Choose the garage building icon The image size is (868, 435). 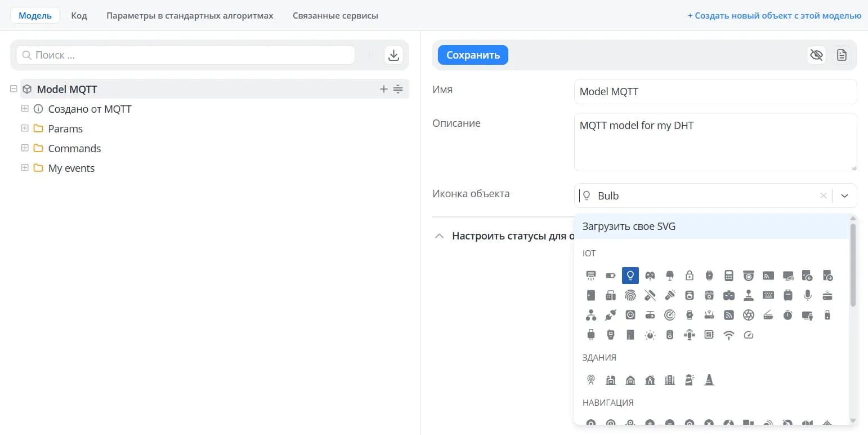click(630, 380)
